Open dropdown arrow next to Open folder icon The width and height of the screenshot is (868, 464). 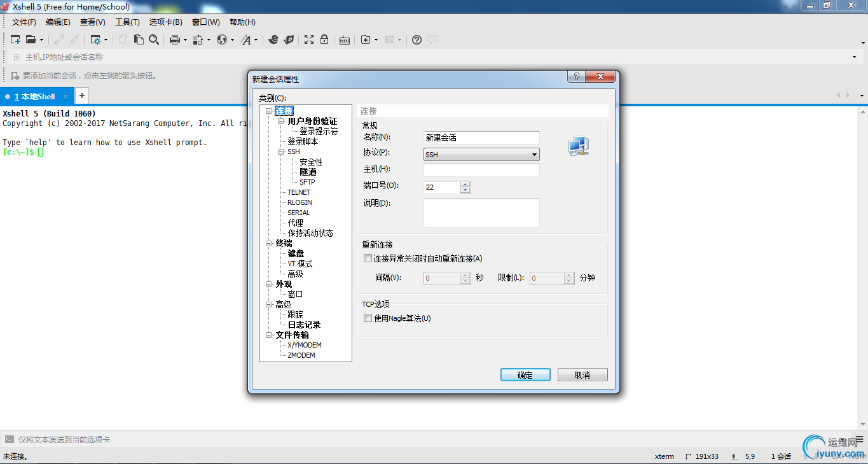point(41,40)
